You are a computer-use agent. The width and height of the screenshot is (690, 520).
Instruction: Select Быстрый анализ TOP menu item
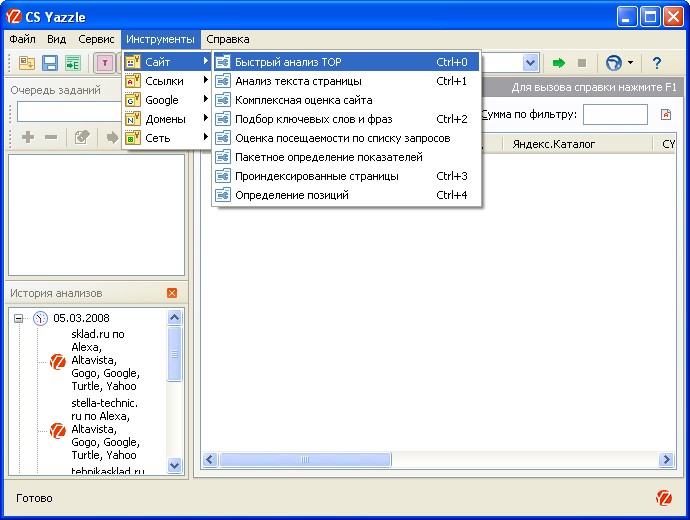(288, 62)
